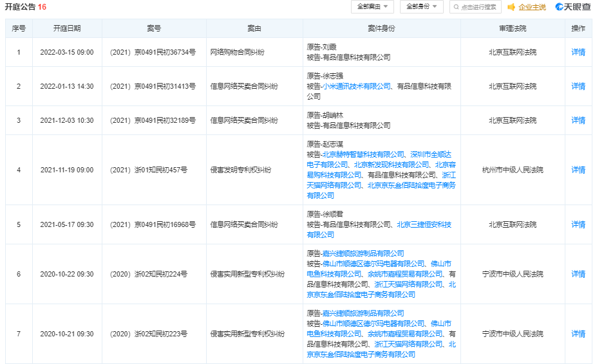Open 嘉兴捷顺旅游制品有限公司 in row 7
595x364 pixels.
click(x=363, y=314)
